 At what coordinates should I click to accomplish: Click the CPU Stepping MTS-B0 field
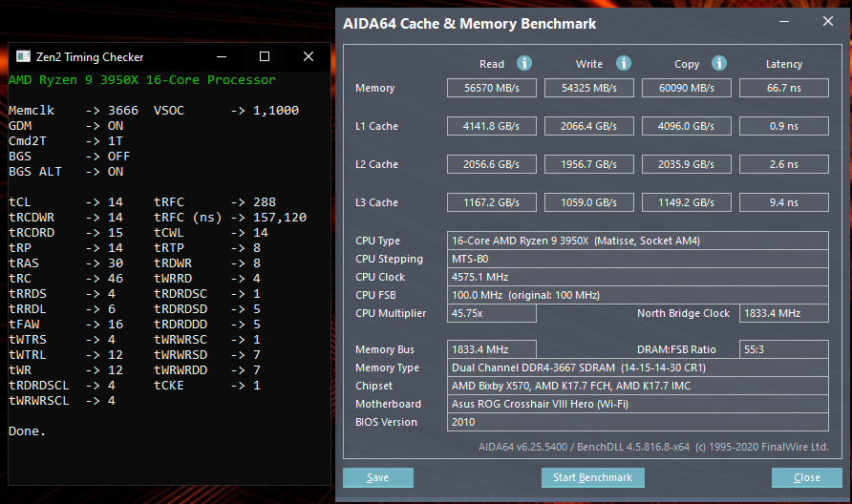(638, 259)
